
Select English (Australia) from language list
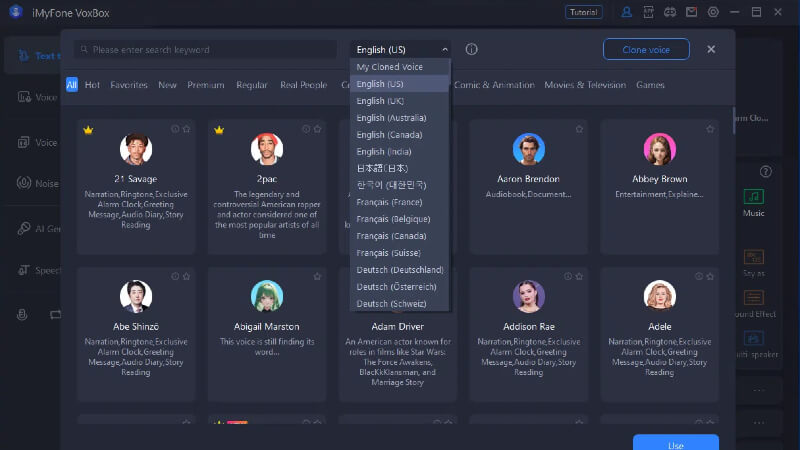(399, 117)
